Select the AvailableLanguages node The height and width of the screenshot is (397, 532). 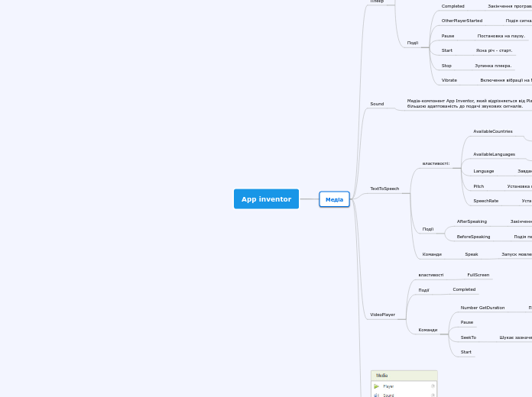click(x=494, y=154)
